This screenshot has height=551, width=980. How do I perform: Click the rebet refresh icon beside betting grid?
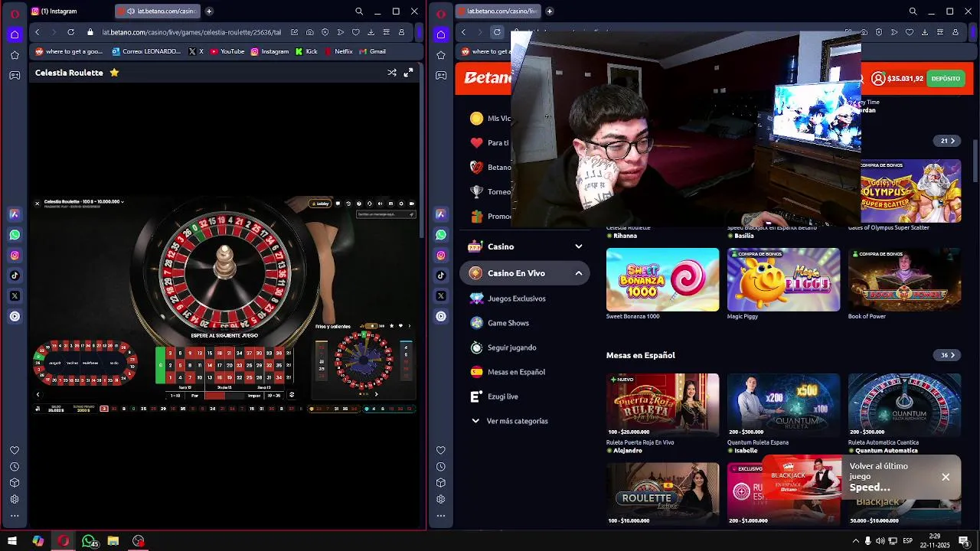[291, 395]
